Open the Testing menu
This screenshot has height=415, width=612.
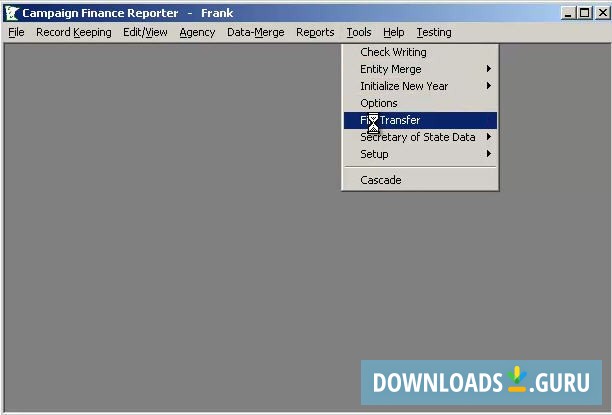pyautogui.click(x=434, y=32)
